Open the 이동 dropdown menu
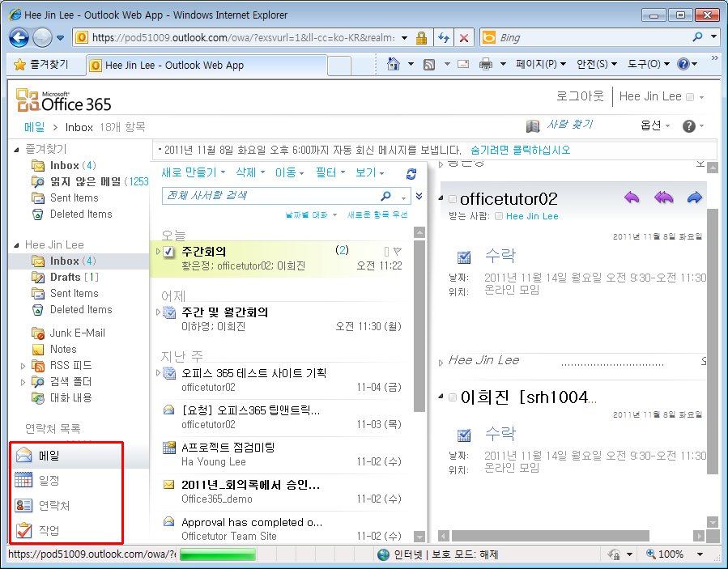The width and height of the screenshot is (728, 569). (289, 172)
